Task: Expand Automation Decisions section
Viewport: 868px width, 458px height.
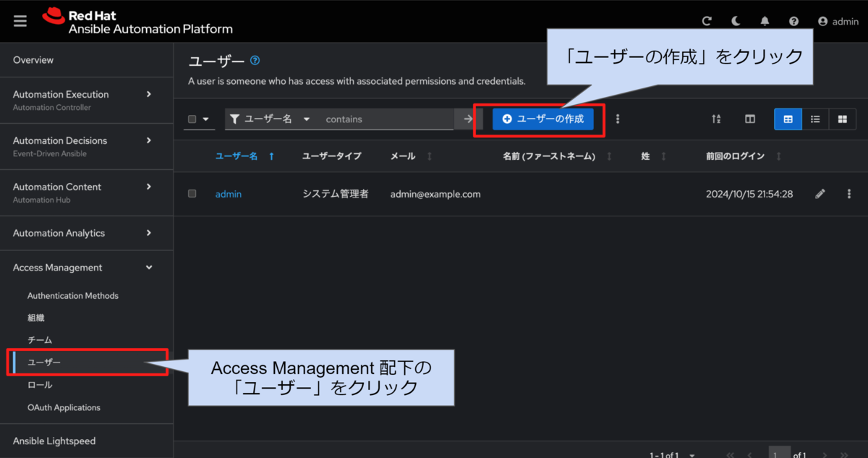Action: point(87,146)
